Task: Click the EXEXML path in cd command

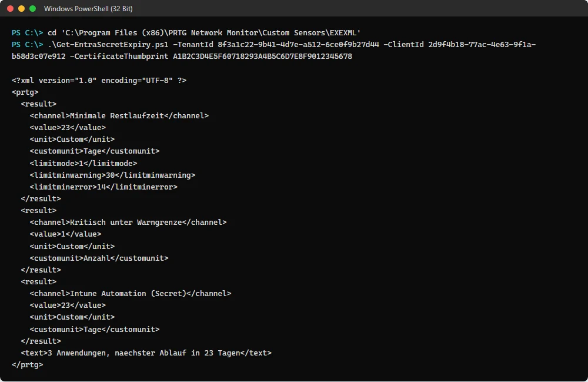Action: [211, 32]
